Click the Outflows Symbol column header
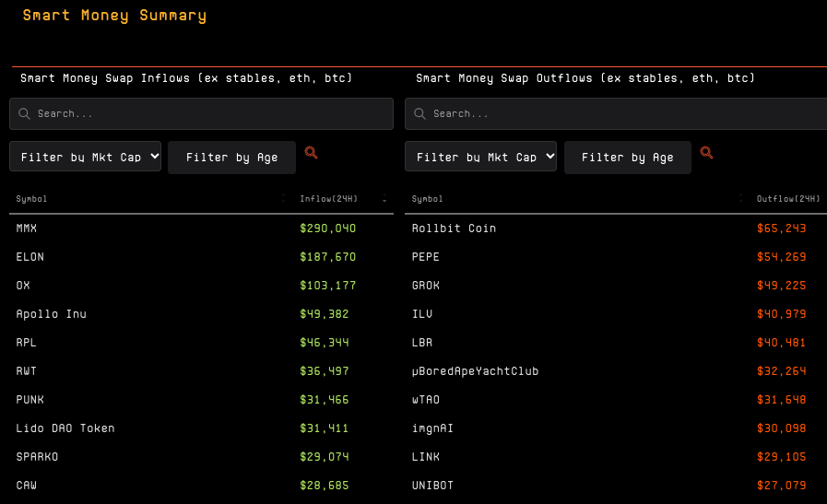Screen dimensions: 827x504 427,199
